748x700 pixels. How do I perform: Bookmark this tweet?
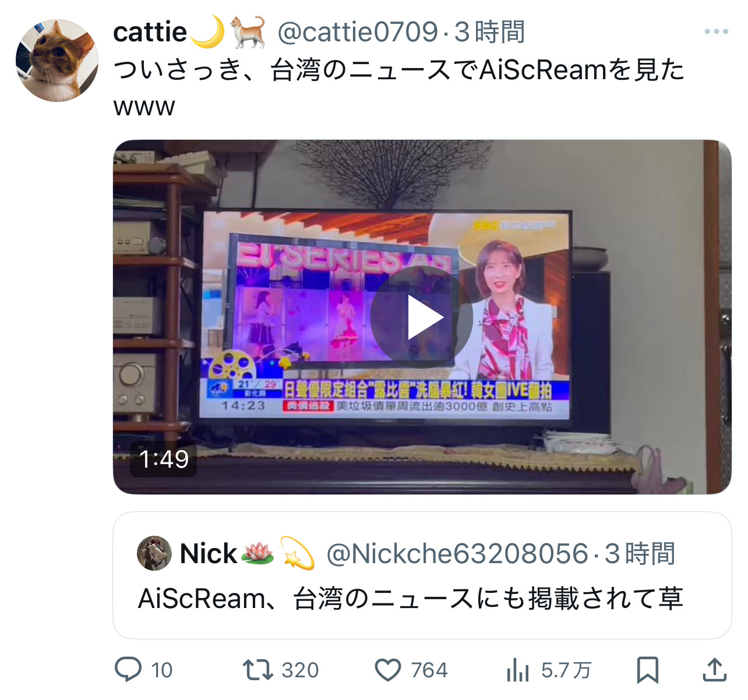click(647, 670)
